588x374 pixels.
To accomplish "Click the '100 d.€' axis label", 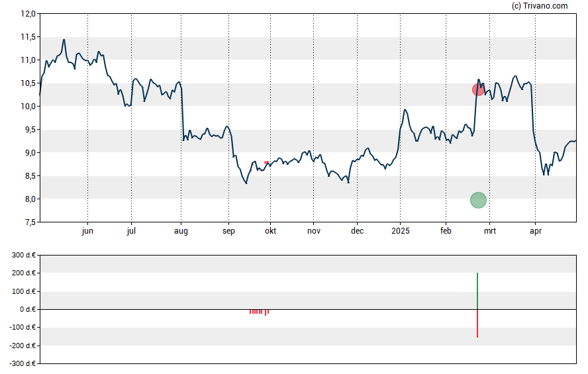I will click(x=24, y=291).
